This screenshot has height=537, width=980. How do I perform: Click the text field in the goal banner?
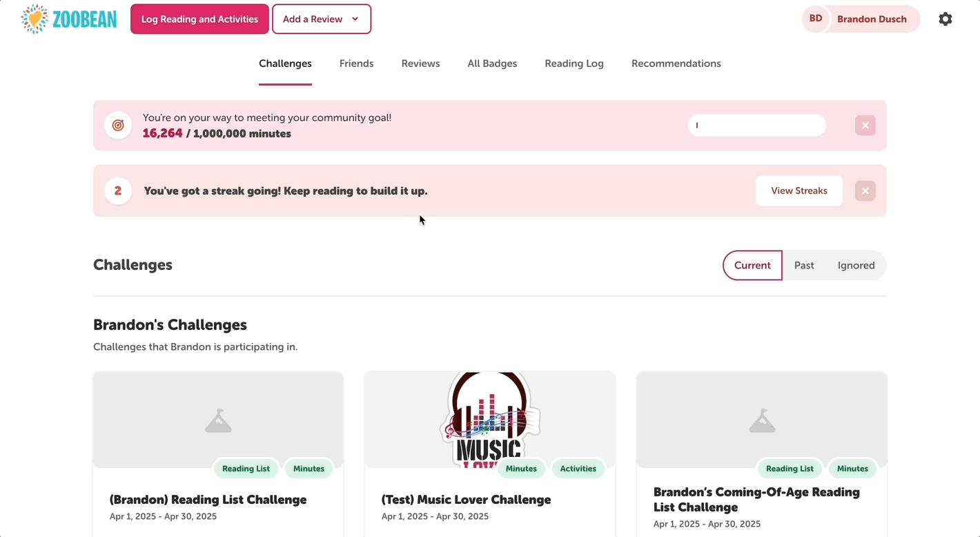(756, 125)
